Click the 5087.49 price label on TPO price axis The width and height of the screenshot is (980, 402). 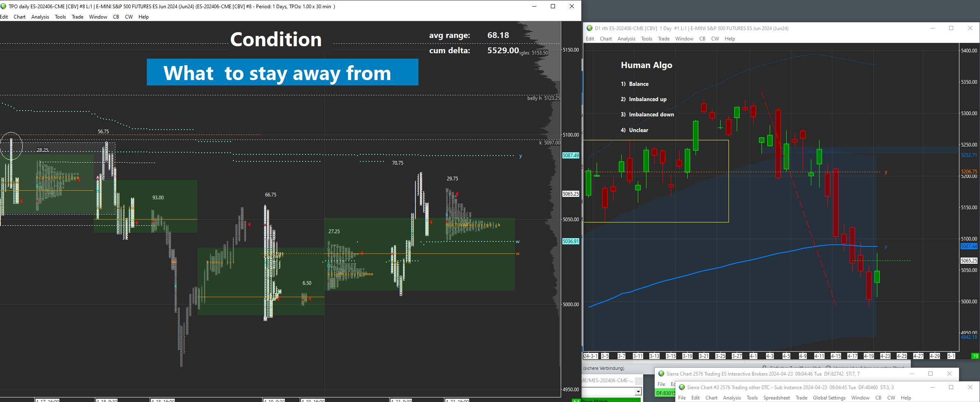coord(571,156)
